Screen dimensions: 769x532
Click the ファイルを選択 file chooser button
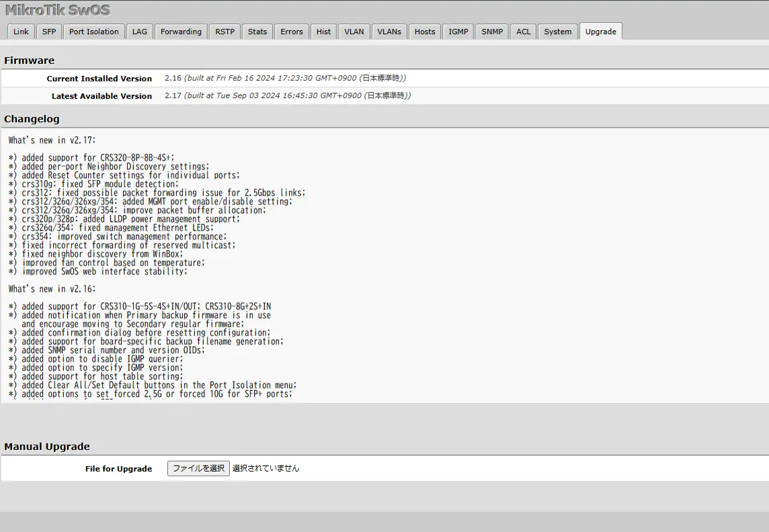point(198,468)
